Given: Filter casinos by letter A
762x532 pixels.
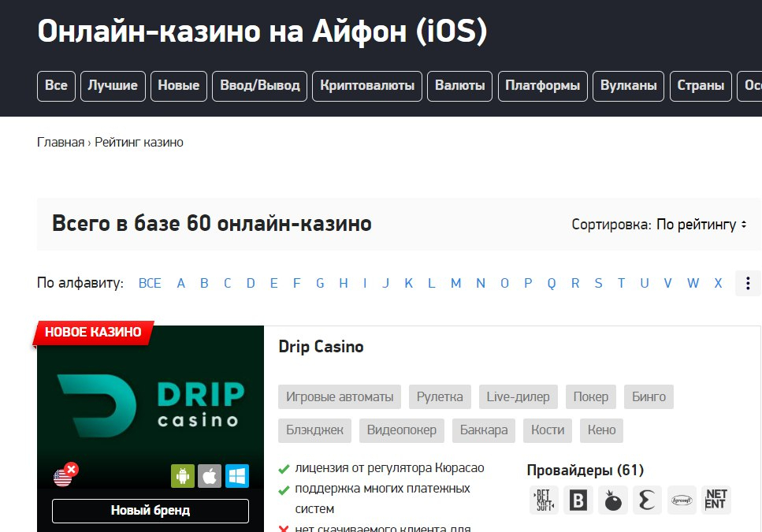Looking at the screenshot, I should pyautogui.click(x=180, y=283).
